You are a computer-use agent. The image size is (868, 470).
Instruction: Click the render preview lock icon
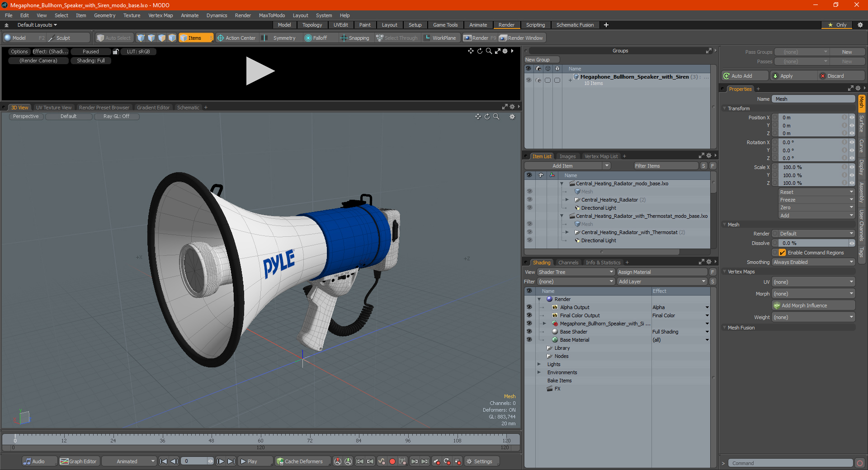[116, 52]
